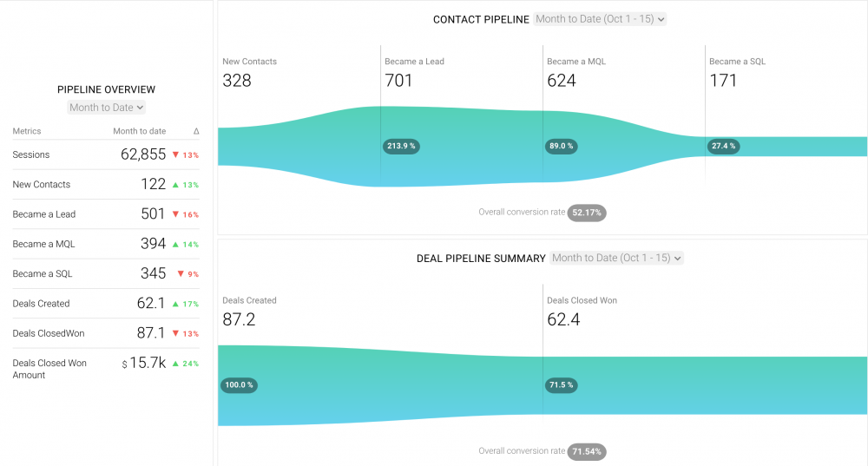Click the Metrics column header

click(27, 132)
